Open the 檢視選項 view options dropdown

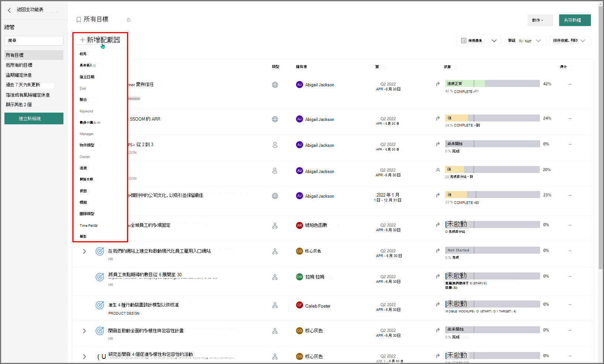click(x=479, y=41)
